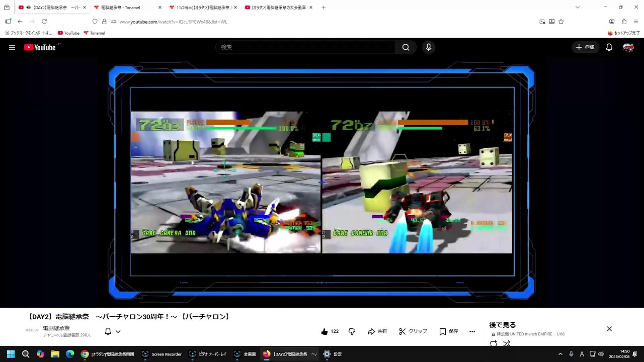Open YouTube notifications bell in header

(x=609, y=47)
